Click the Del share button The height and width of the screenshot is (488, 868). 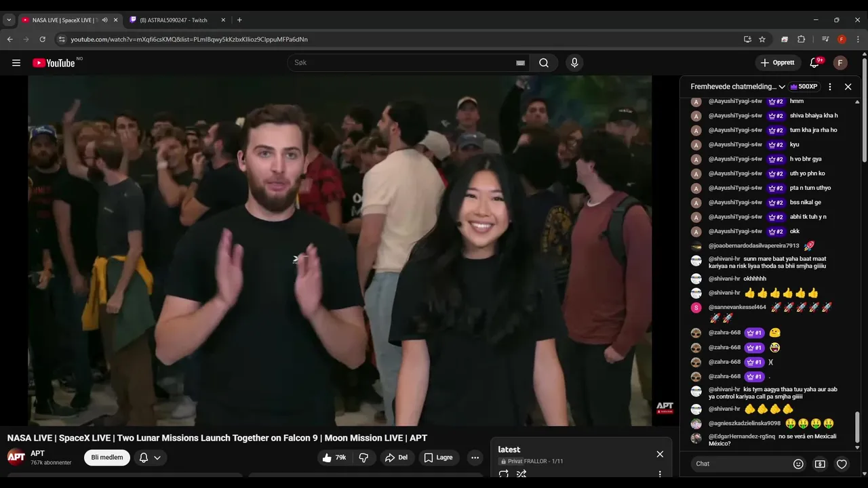click(396, 457)
